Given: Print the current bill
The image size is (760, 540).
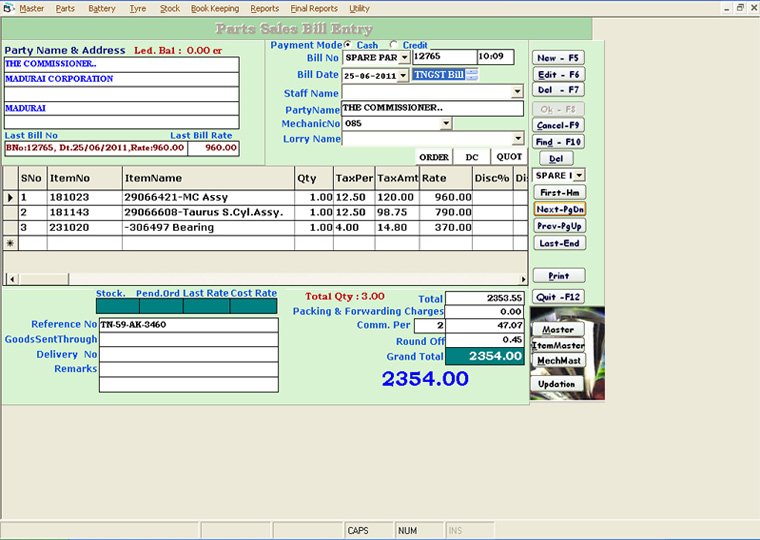Looking at the screenshot, I should click(x=558, y=275).
